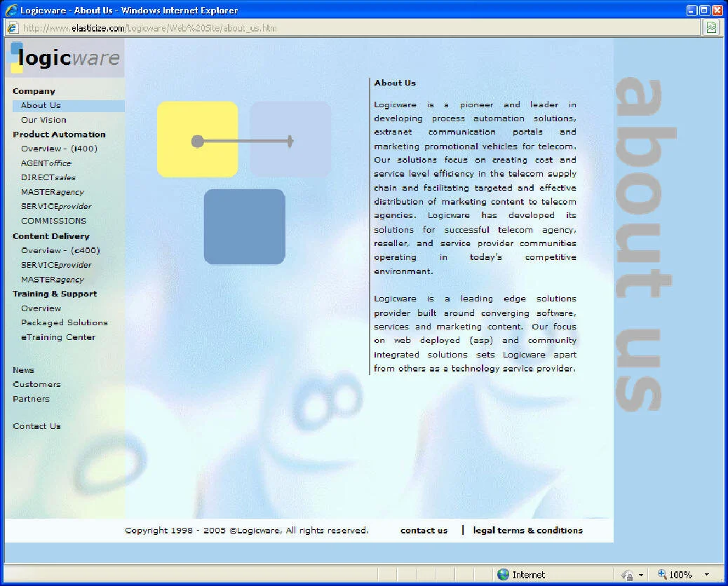728x586 pixels.
Task: Click the dark blue square graphic
Action: [x=244, y=226]
